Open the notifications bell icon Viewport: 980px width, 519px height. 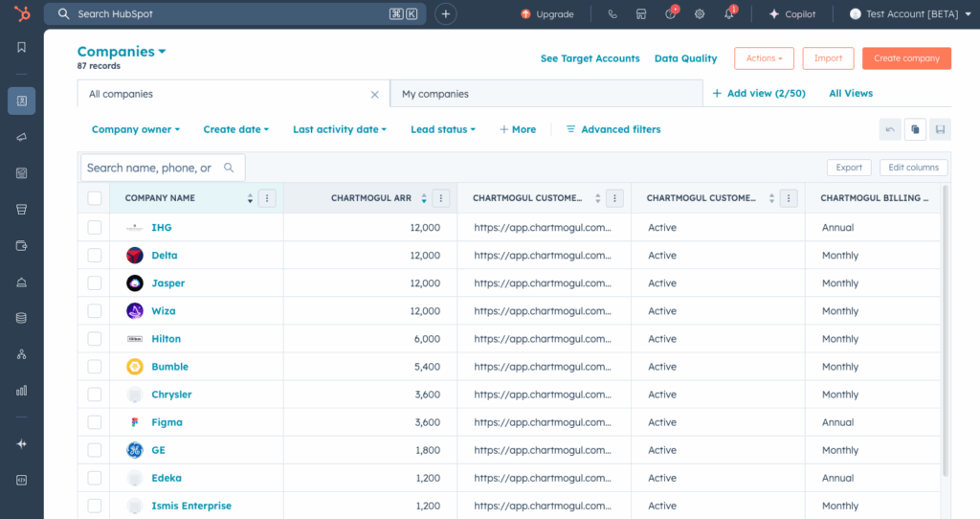(729, 13)
